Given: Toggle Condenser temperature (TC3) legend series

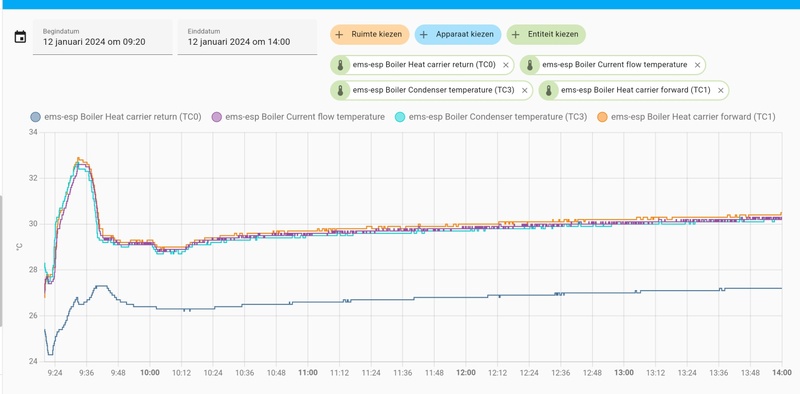Looking at the screenshot, I should 491,117.
